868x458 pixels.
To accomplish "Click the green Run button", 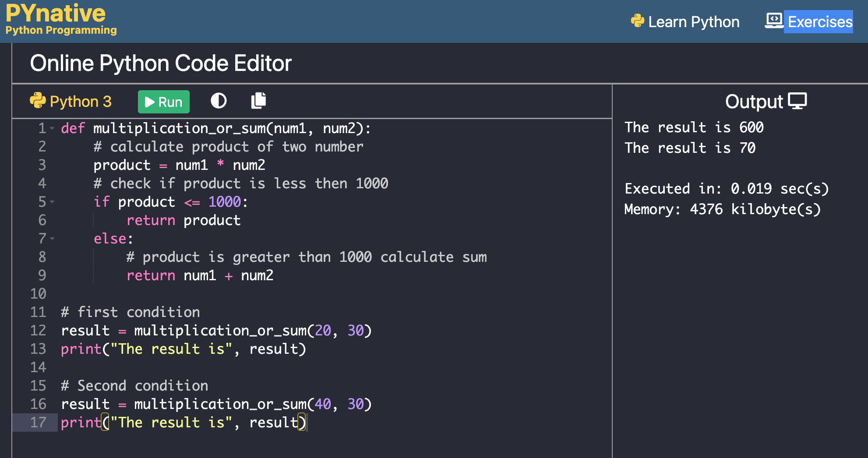I will [163, 102].
